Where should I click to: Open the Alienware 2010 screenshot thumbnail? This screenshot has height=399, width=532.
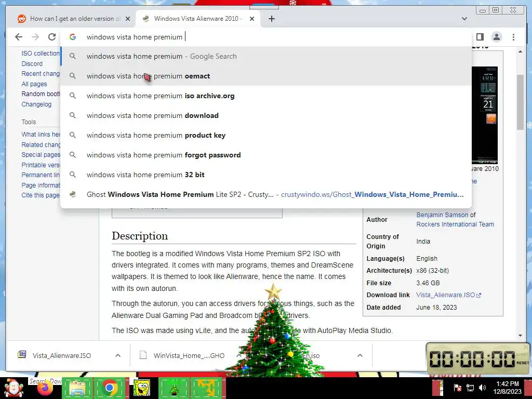(485, 115)
